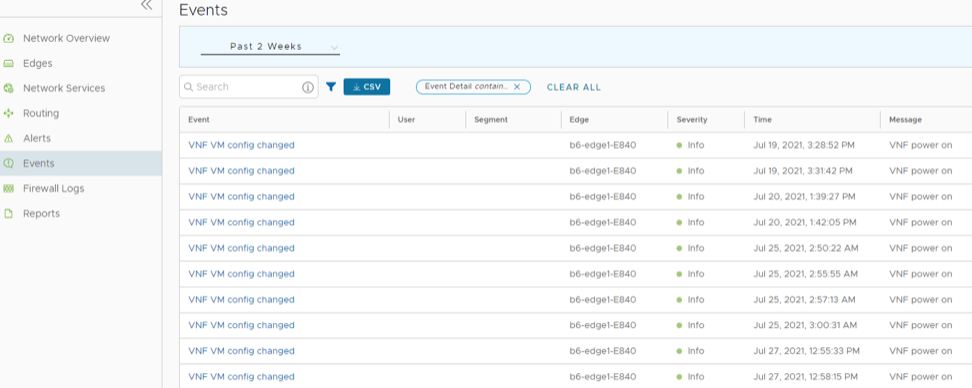972x388 pixels.
Task: Open Reports section
Action: coord(42,213)
